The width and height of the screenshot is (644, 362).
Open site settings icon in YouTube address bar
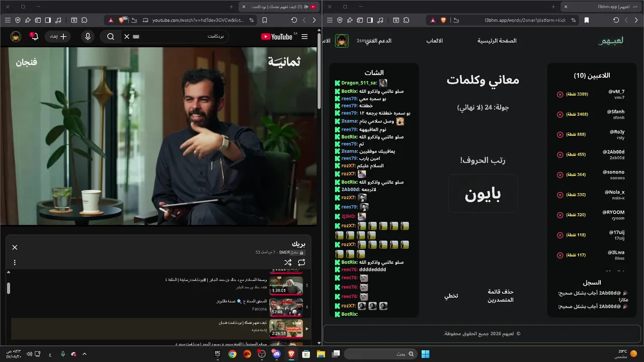pyautogui.click(x=252, y=20)
